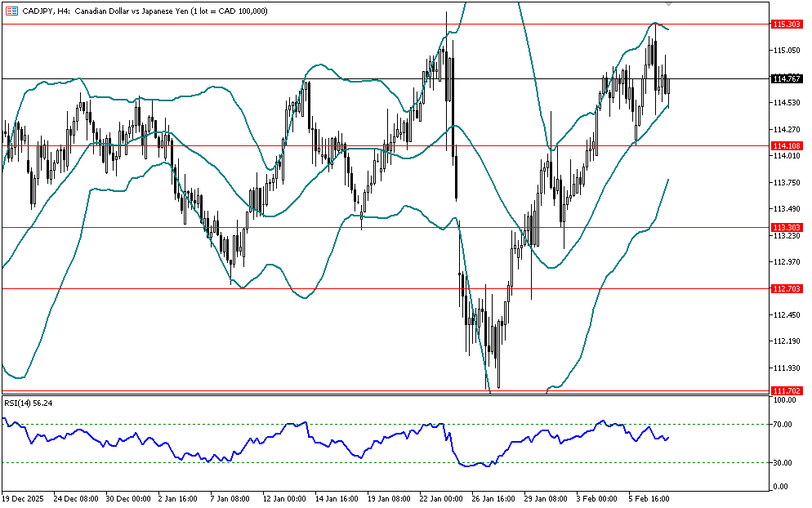Click the 5 Feb 16:00 time label
Viewport: 812px width, 508px height.
tap(651, 497)
